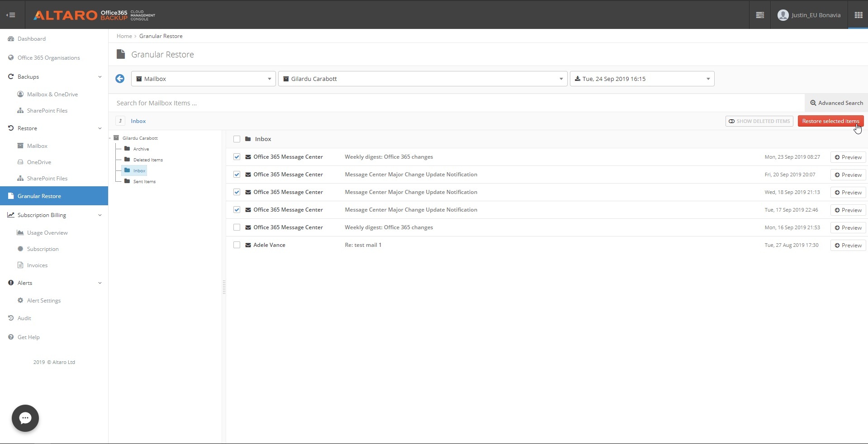Screen dimensions: 868x444
Task: Open Office 365 Organisations menu item
Action: coord(48,58)
